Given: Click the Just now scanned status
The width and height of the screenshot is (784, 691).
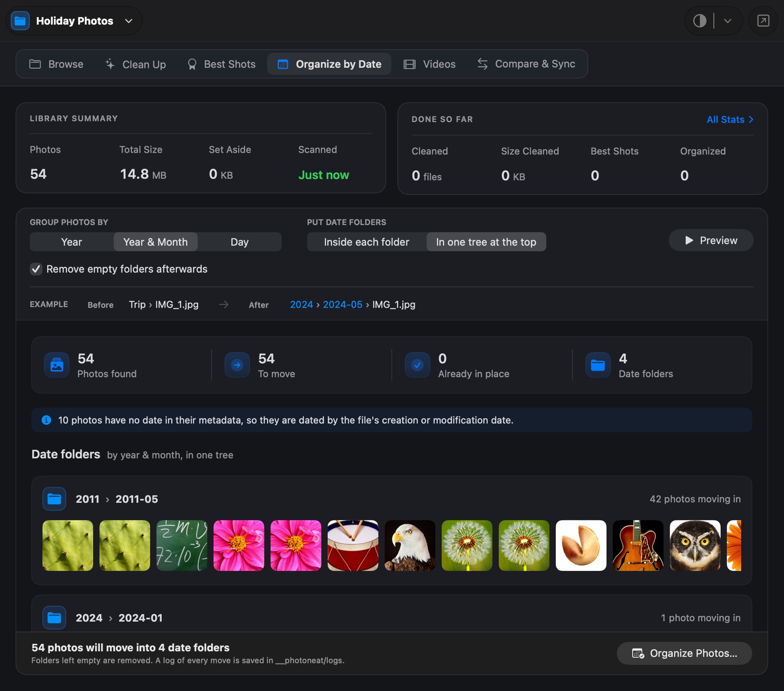Looking at the screenshot, I should pos(323,175).
